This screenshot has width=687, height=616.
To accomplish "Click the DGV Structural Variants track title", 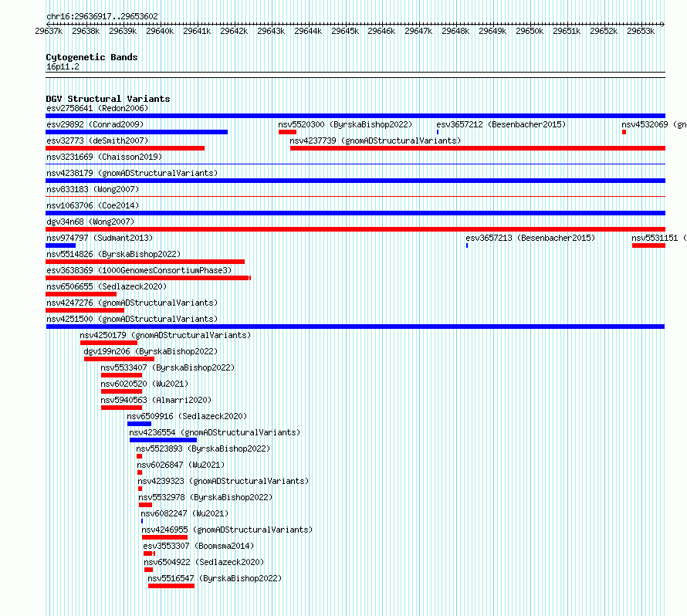I will coord(108,99).
